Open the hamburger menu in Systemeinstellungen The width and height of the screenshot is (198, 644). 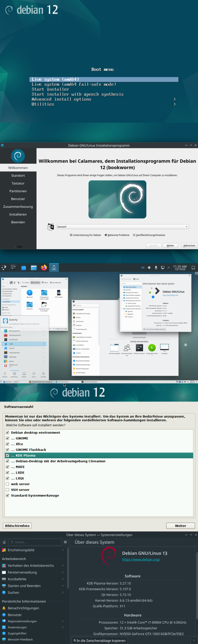(65, 542)
